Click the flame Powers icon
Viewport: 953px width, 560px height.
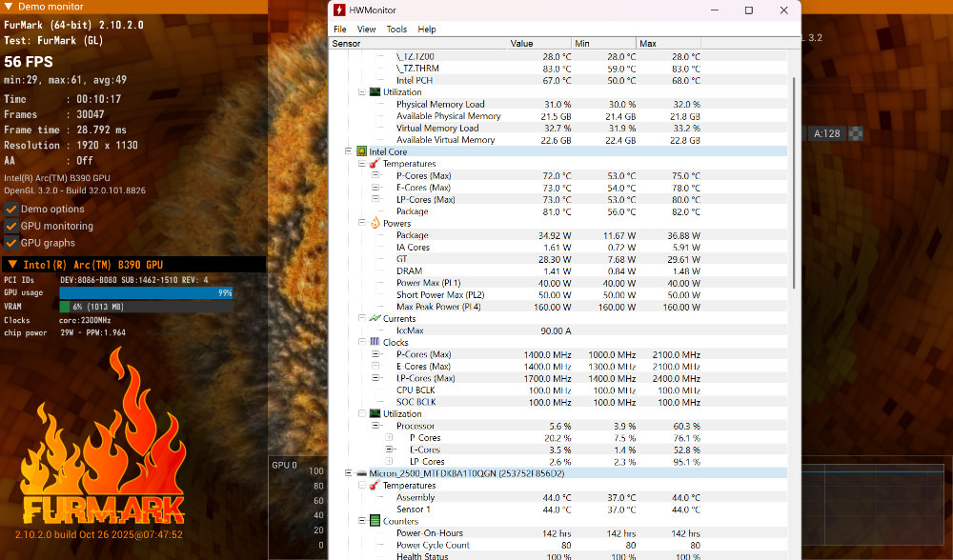375,223
